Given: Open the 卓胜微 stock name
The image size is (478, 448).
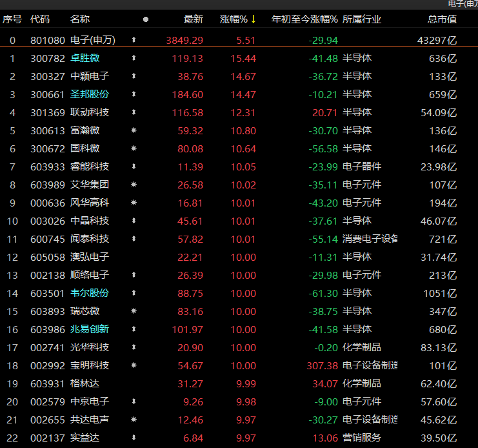Looking at the screenshot, I should [x=85, y=58].
